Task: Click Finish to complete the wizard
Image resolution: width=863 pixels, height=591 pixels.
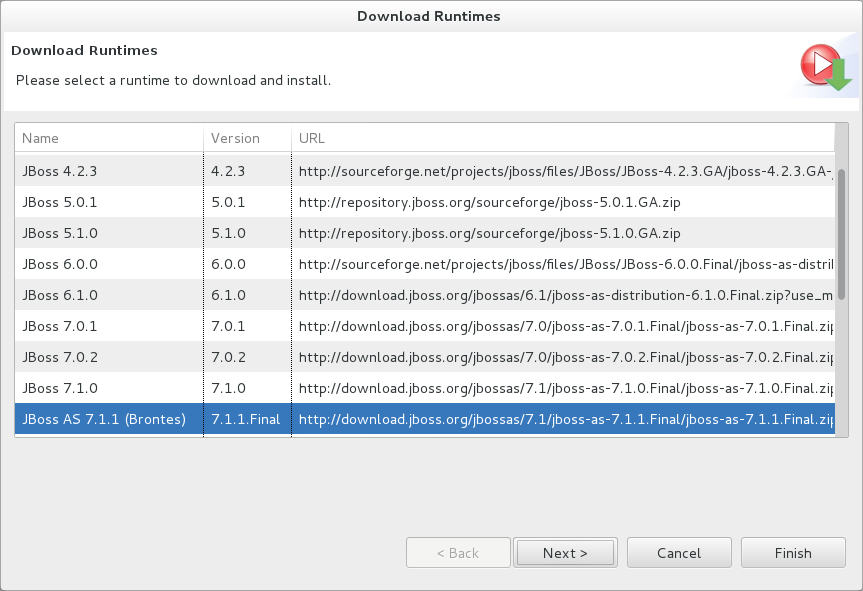Action: coord(792,552)
